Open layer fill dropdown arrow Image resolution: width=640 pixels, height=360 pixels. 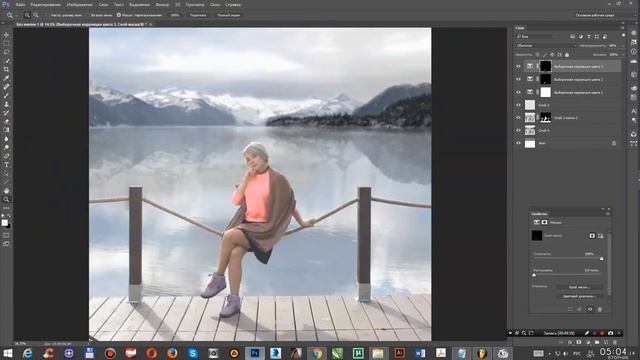[x=622, y=55]
